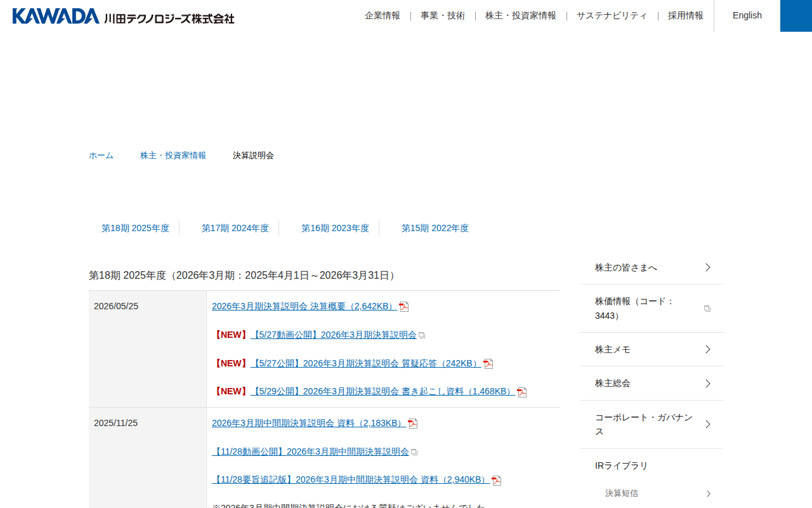
Task: Open 【5/27公開】質疑応答（242KB） link
Action: point(366,363)
